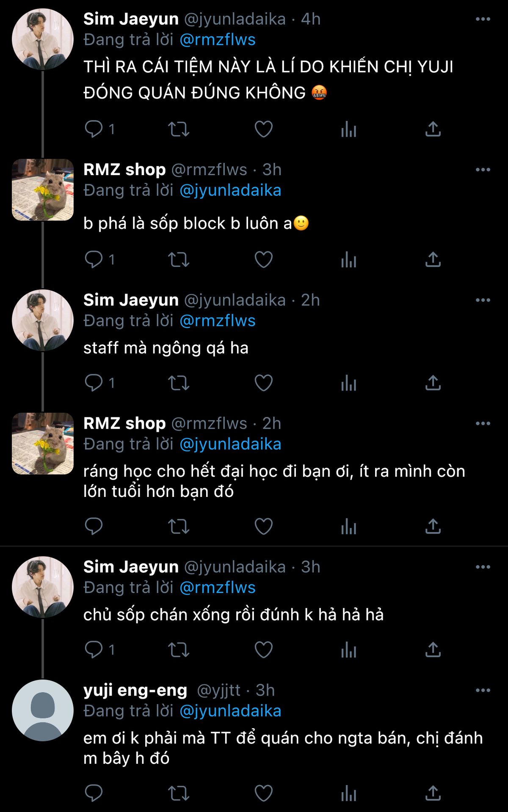This screenshot has height=812, width=508.
Task: View analytics of "ráng học cho hết đại học" tweet
Action: pos(348,527)
